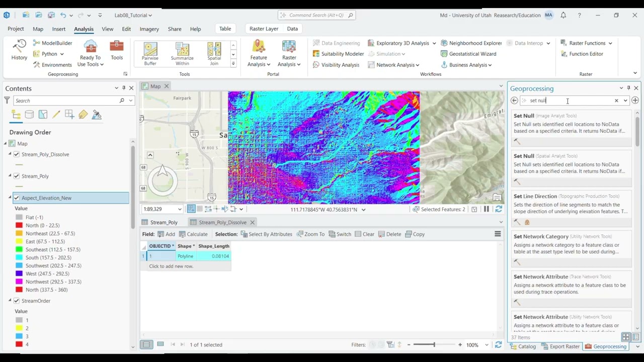This screenshot has width=644, height=362.
Task: Click Select By Attributes button
Action: [266, 234]
